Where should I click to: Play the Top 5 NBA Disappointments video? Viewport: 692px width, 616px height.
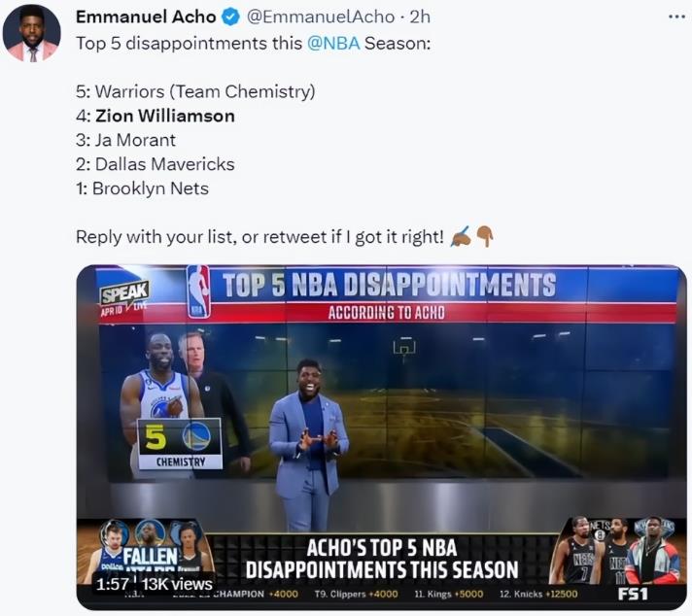(381, 437)
